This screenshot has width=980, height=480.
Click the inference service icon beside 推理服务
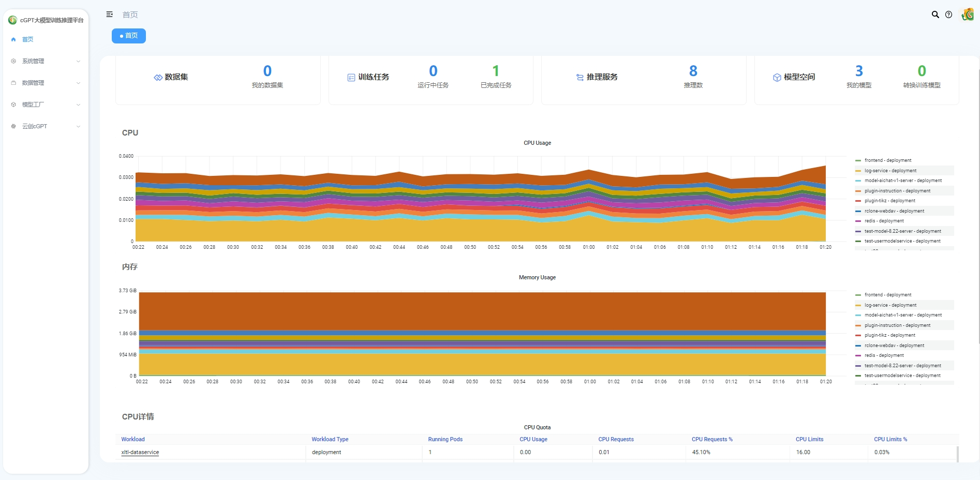[580, 78]
